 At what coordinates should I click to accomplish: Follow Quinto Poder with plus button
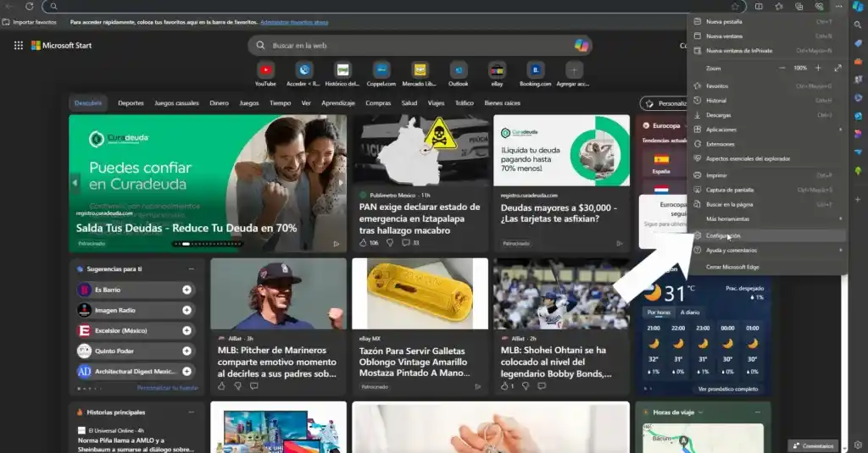pos(187,351)
